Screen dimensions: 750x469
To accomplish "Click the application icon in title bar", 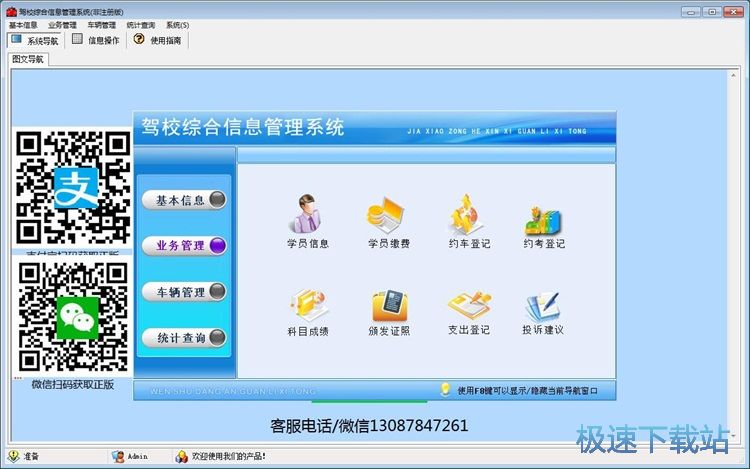I will click(x=11, y=11).
